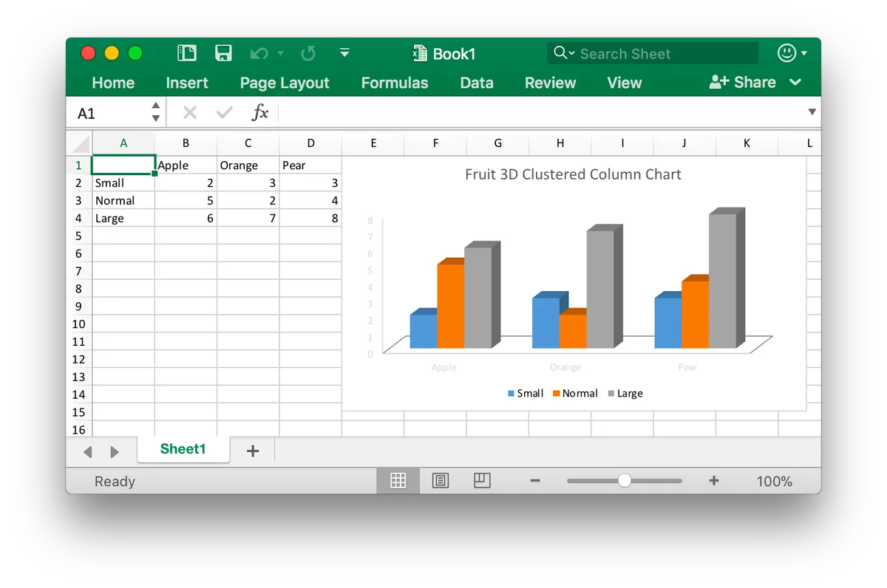Click the zoom slider handle
Viewport: 887px width, 588px height.
pos(625,481)
